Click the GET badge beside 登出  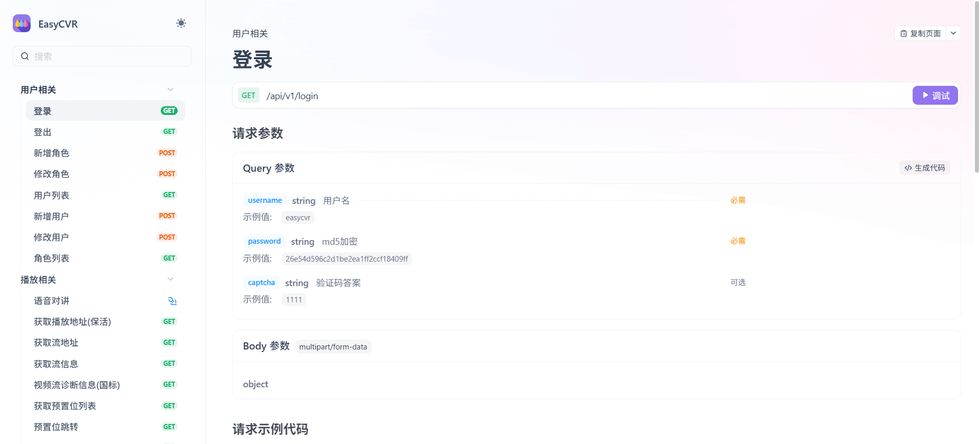pyautogui.click(x=169, y=132)
